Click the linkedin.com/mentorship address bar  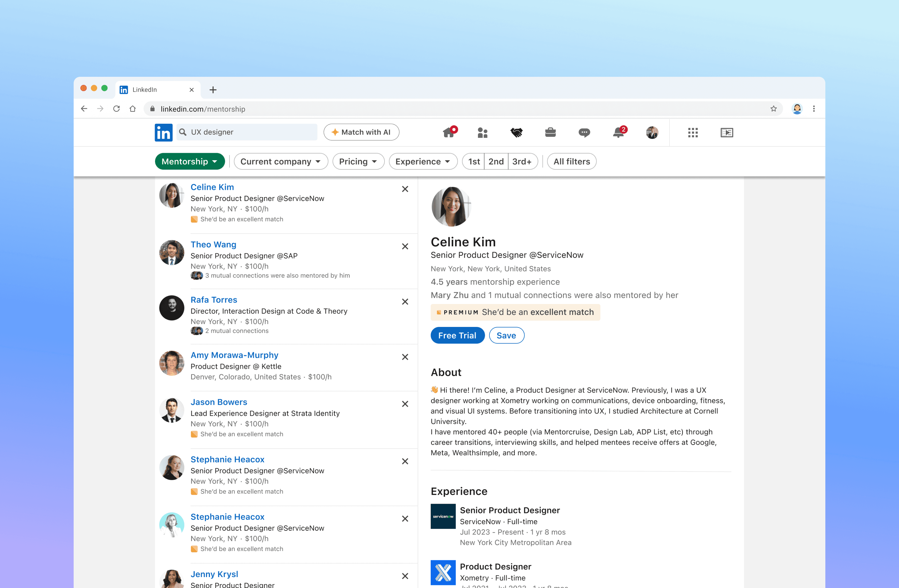pyautogui.click(x=463, y=109)
